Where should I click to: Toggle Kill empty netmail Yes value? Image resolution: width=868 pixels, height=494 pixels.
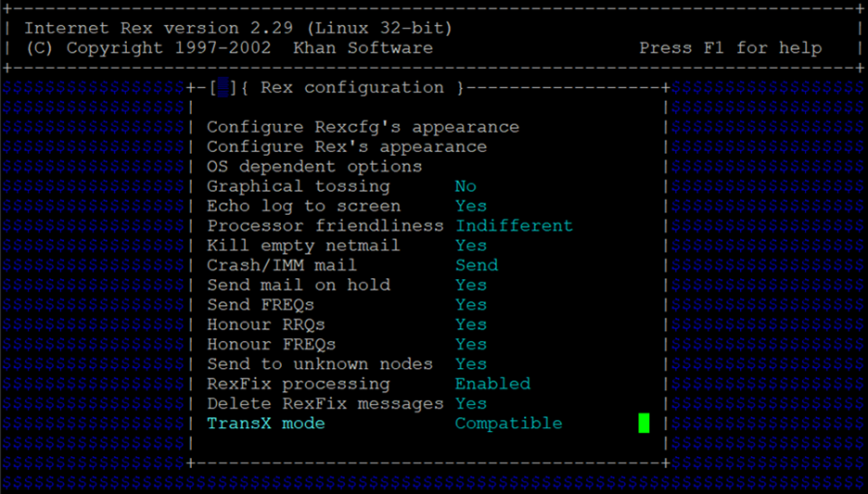(x=471, y=246)
